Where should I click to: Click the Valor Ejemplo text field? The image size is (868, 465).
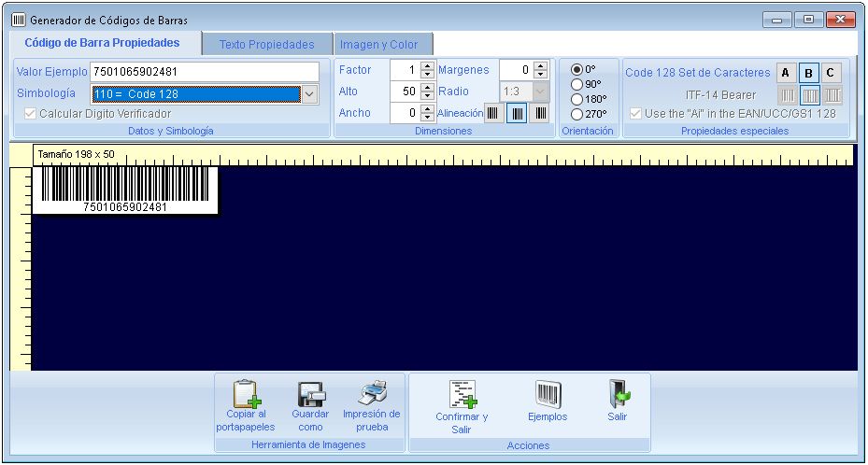click(204, 72)
